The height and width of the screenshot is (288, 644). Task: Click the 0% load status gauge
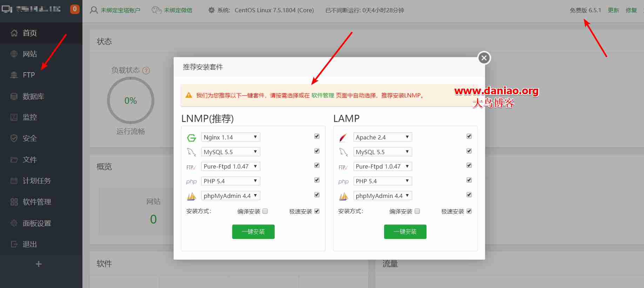tap(130, 101)
